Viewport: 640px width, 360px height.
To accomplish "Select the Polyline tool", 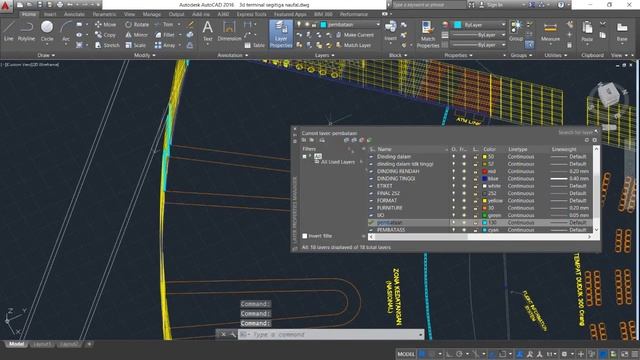I will [27, 31].
